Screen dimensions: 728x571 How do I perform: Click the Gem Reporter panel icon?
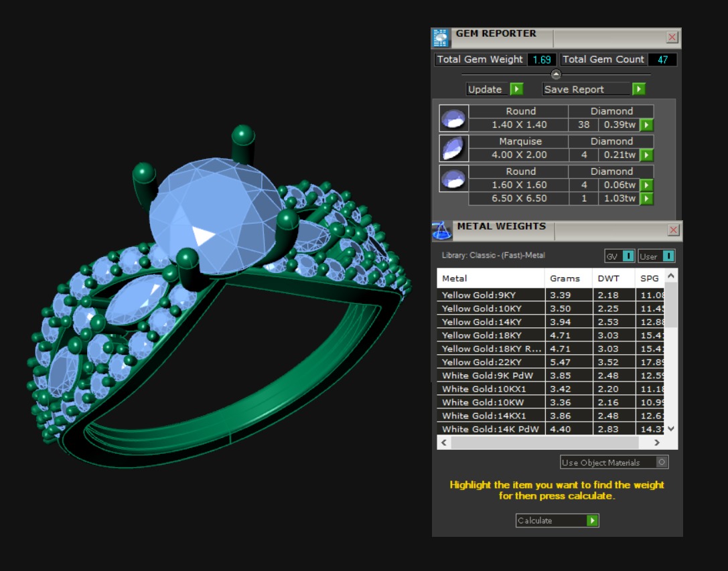(440, 37)
